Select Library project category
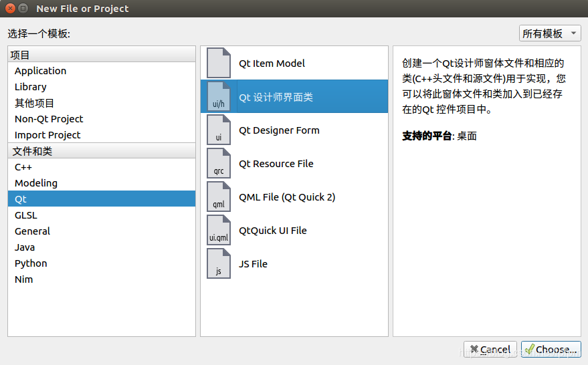 coord(102,87)
